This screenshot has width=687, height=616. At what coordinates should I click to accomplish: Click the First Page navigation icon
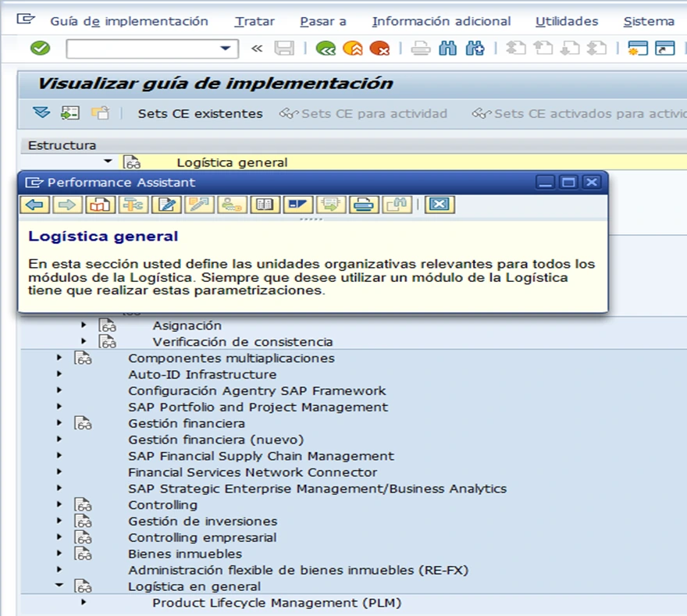(x=516, y=48)
